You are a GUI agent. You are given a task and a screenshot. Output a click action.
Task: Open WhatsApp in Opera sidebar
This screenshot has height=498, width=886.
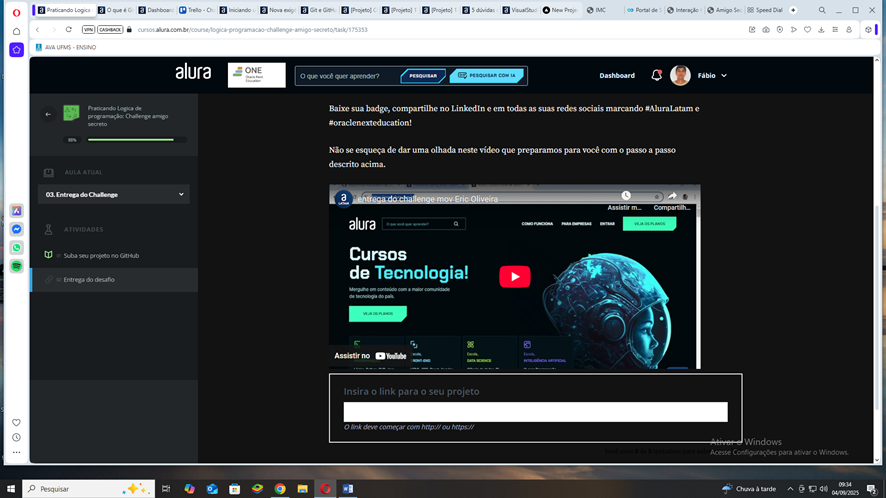pyautogui.click(x=16, y=248)
